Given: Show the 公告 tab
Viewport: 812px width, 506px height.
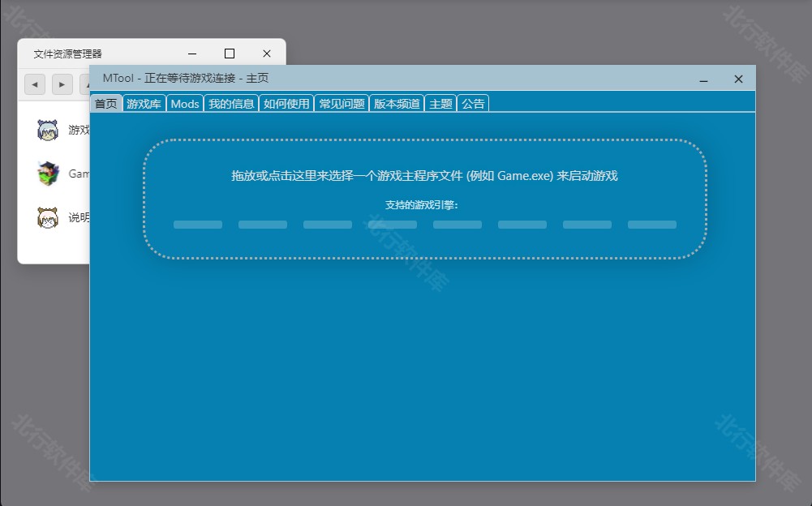Looking at the screenshot, I should (x=473, y=104).
